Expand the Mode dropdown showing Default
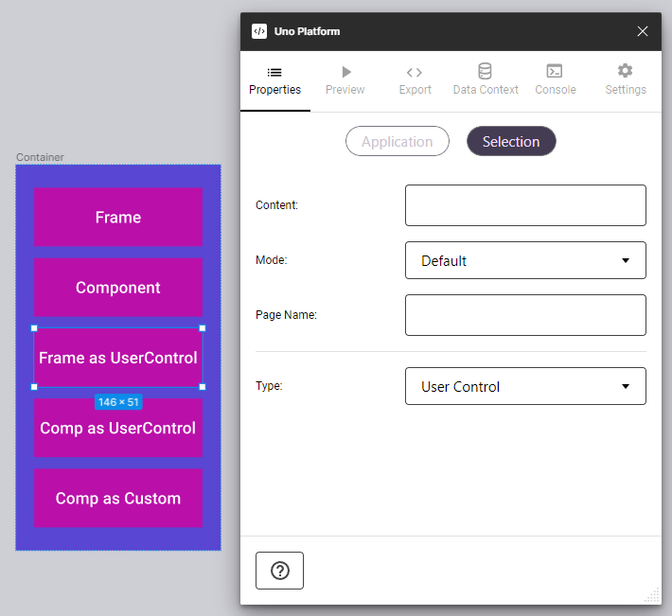This screenshot has height=616, width=672. point(525,260)
